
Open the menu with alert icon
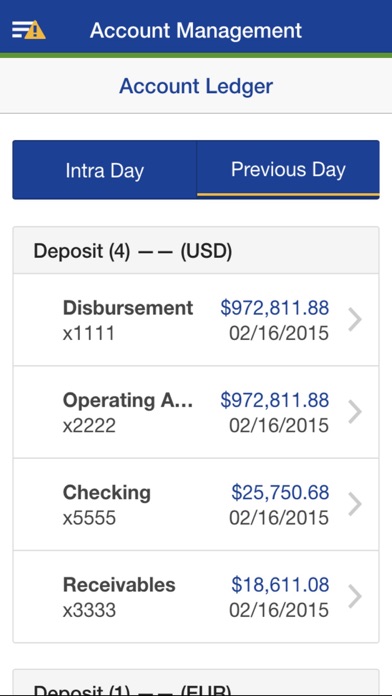click(28, 30)
